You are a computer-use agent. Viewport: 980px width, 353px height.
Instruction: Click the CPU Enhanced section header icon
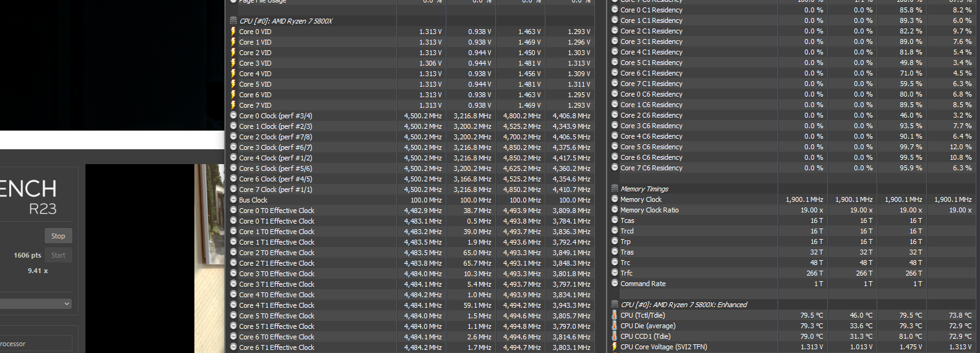click(615, 305)
